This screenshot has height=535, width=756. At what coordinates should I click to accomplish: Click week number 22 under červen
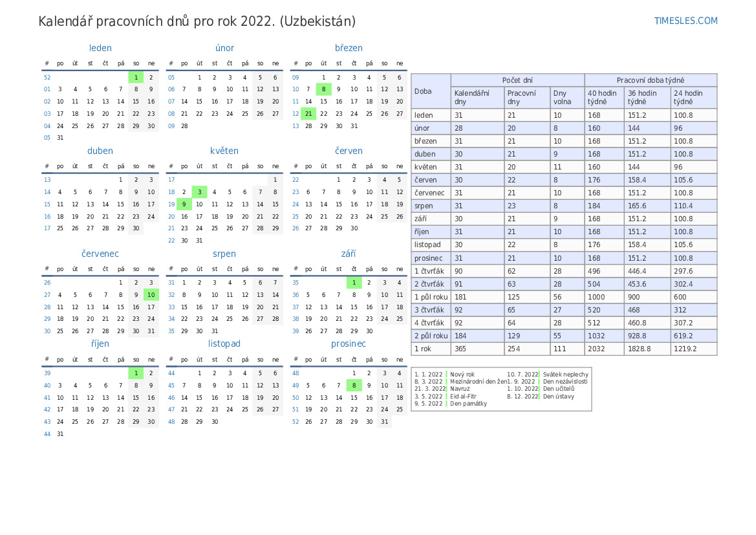296,179
